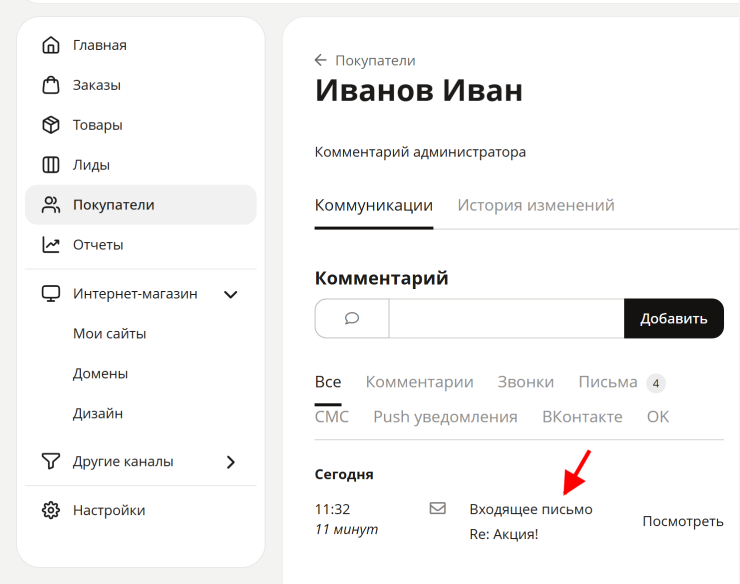Click the 11 минут elapsed label
740x584 pixels.
[346, 530]
